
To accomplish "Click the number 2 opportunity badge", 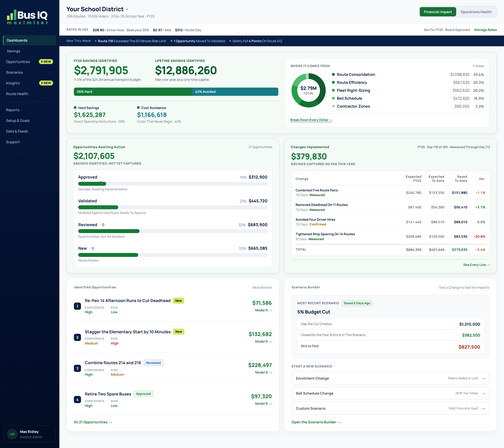I will (x=77, y=338).
